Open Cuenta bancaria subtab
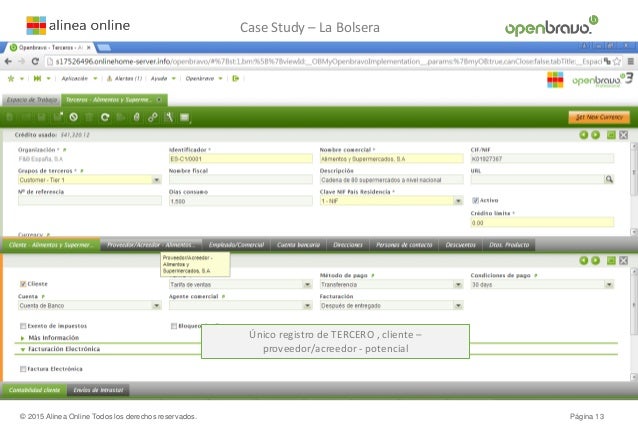The width and height of the screenshot is (638, 442). point(298,245)
